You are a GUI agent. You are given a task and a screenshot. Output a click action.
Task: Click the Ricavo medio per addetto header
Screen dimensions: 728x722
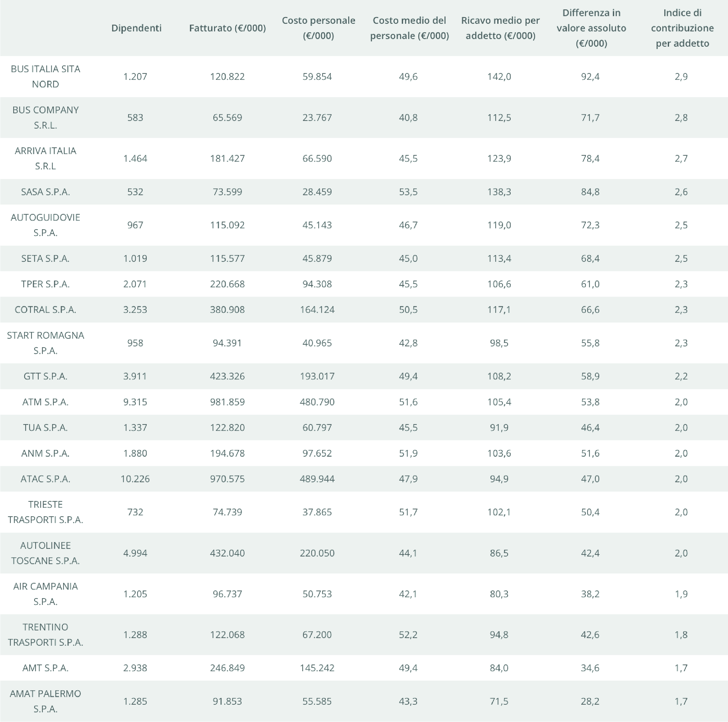click(500, 28)
